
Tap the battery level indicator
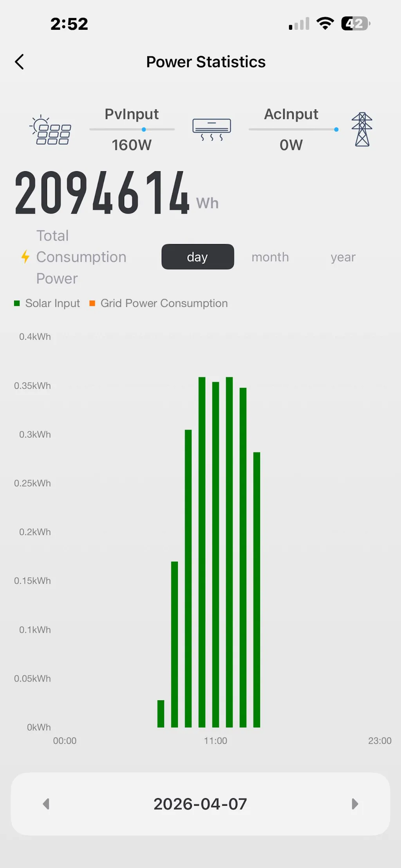coord(356,24)
